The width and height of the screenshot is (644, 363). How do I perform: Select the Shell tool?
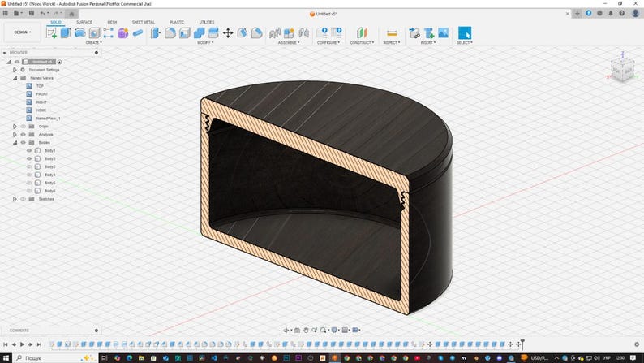point(184,32)
